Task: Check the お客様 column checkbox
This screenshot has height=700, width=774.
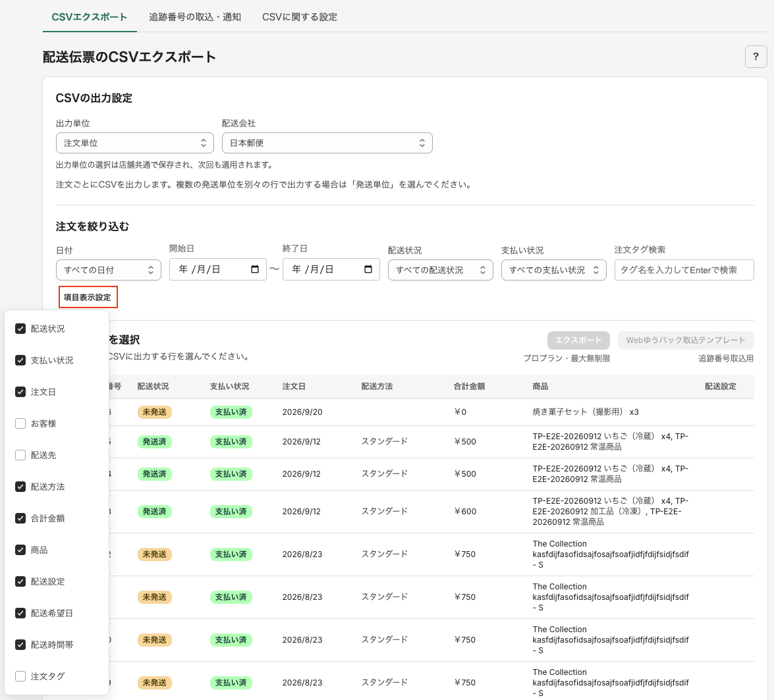Action: 20,423
